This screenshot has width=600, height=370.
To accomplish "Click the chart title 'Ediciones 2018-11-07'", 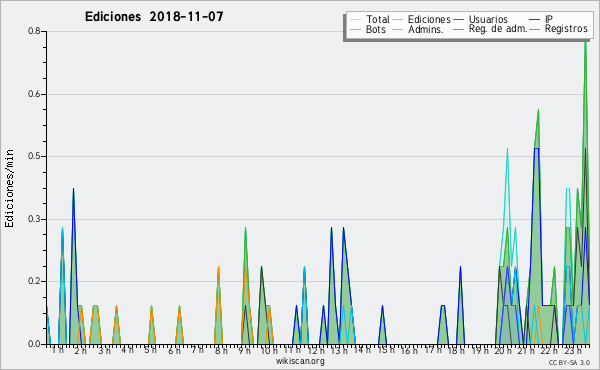I will coord(154,17).
